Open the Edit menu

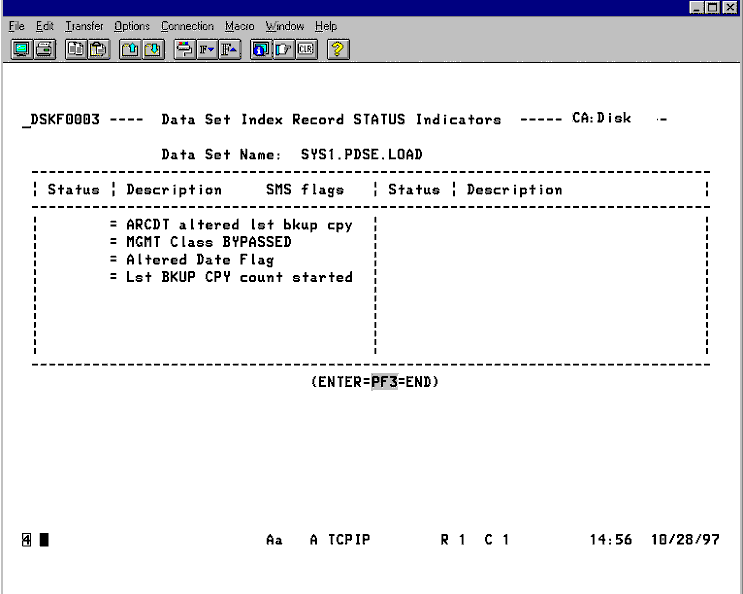[45, 26]
